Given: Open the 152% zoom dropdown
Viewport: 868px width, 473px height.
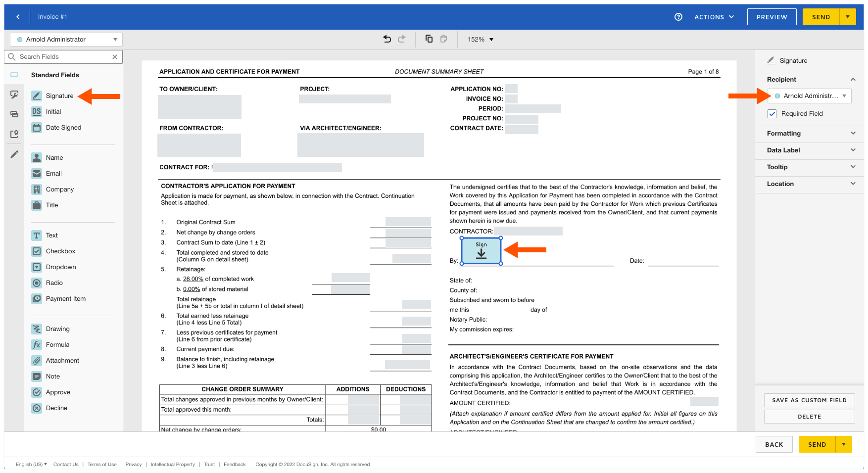Looking at the screenshot, I should 481,40.
